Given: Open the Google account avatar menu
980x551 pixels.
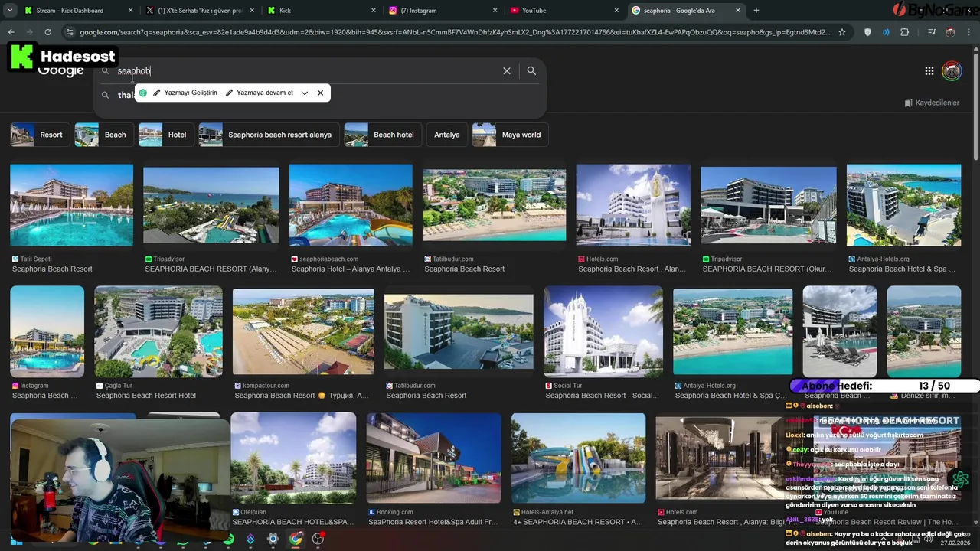Looking at the screenshot, I should 952,70.
